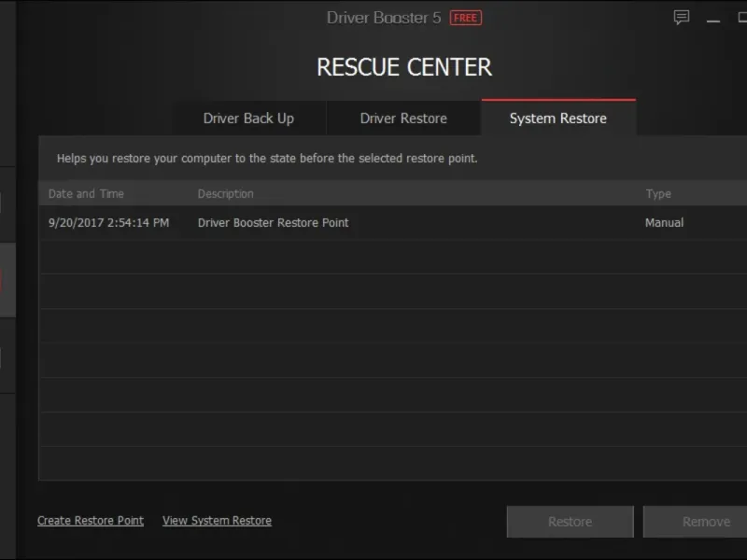This screenshot has width=747, height=560.
Task: Switch to the Driver Restore tab
Action: [x=403, y=119]
